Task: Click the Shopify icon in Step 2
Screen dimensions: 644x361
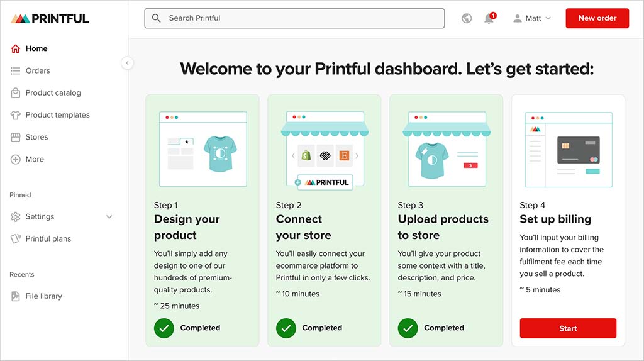Action: tap(306, 155)
